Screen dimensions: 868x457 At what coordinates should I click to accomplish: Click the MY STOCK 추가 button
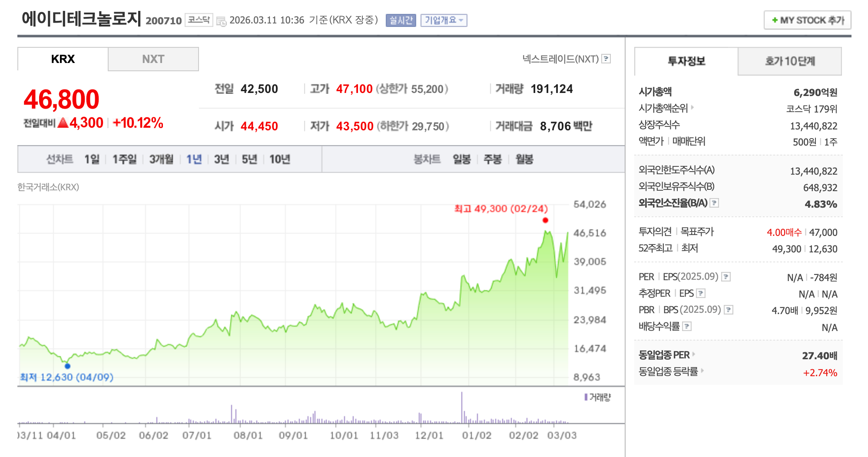[x=807, y=20]
